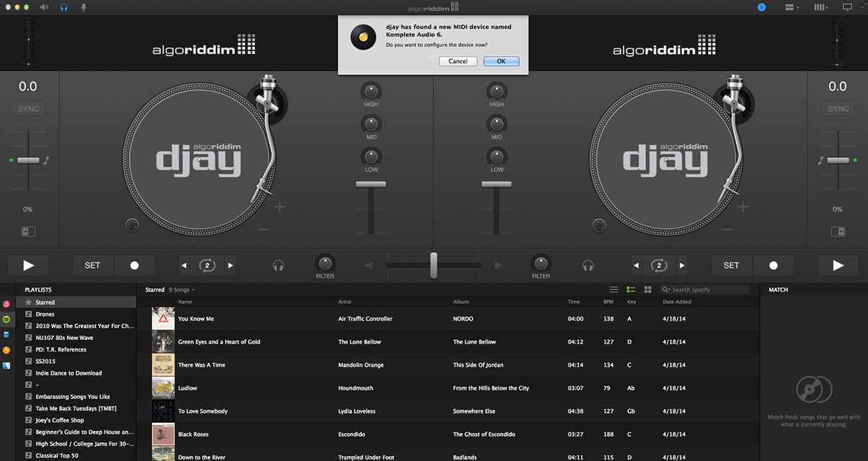Toggle the 2-beat loop on left deck
The height and width of the screenshot is (461, 868).
point(208,265)
